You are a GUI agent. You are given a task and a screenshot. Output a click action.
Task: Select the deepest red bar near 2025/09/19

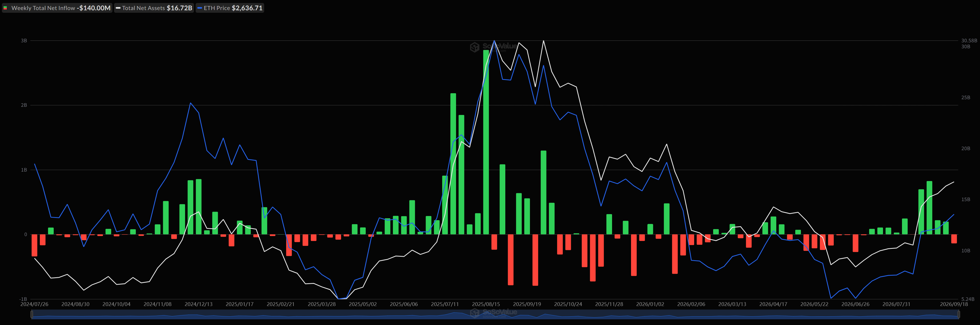pos(535,260)
